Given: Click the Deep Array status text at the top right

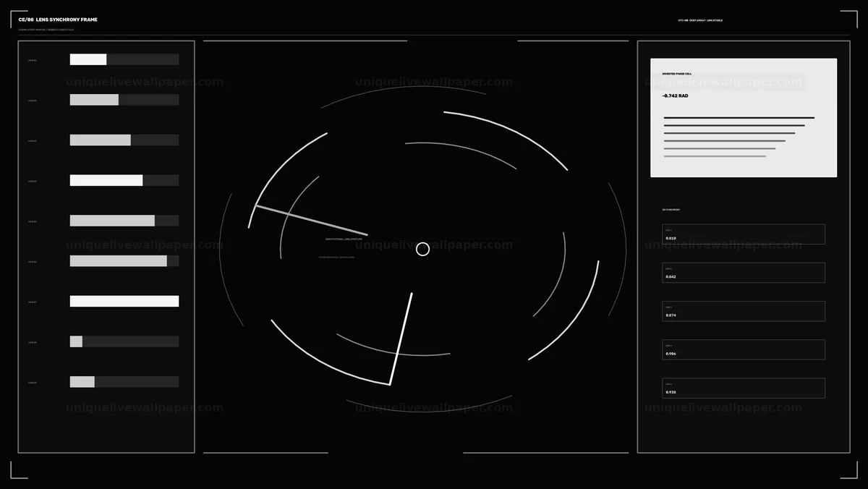Looking at the screenshot, I should click(x=700, y=20).
